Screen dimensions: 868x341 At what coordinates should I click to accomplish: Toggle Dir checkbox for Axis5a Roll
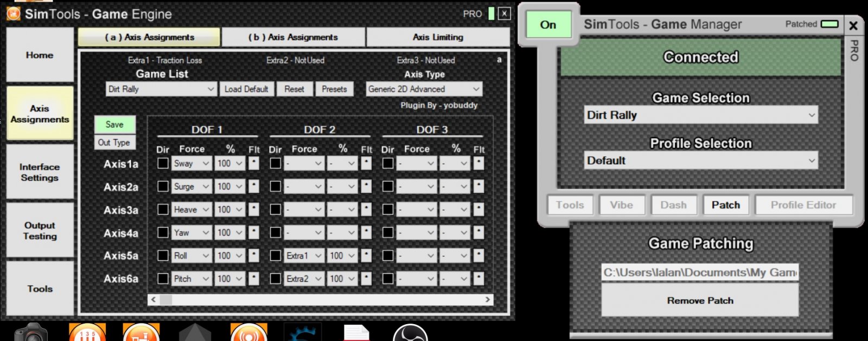[163, 255]
